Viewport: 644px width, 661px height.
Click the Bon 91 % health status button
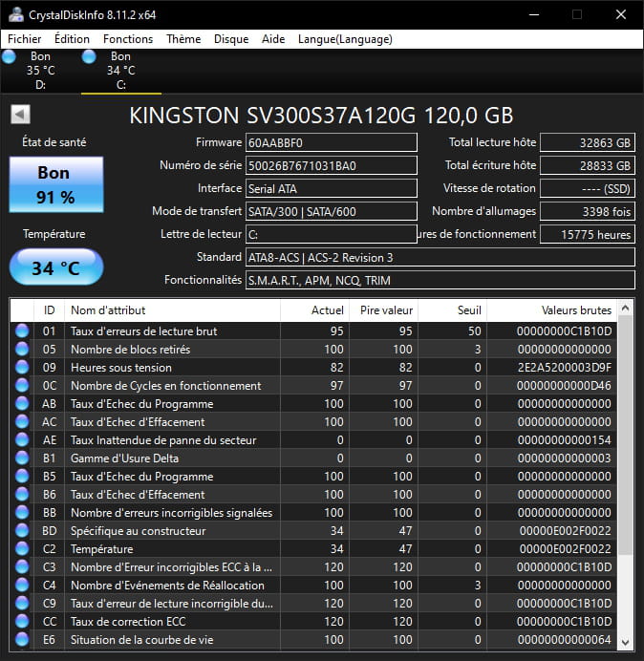click(x=56, y=184)
